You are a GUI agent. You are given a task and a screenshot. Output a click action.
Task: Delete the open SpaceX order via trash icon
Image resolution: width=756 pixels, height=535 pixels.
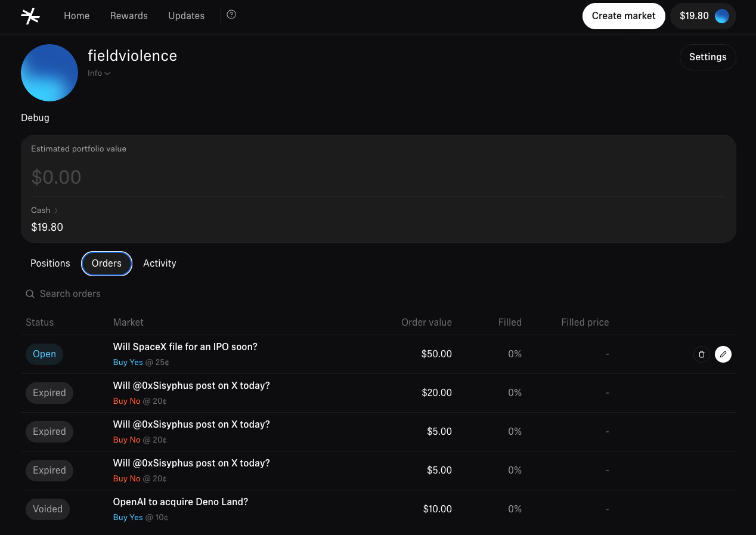[702, 354]
